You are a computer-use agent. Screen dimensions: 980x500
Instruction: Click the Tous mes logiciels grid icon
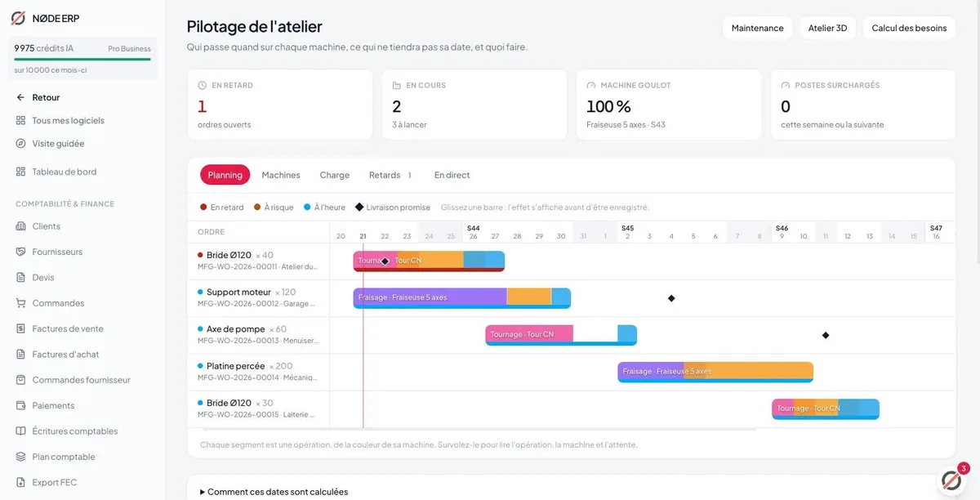click(x=20, y=120)
